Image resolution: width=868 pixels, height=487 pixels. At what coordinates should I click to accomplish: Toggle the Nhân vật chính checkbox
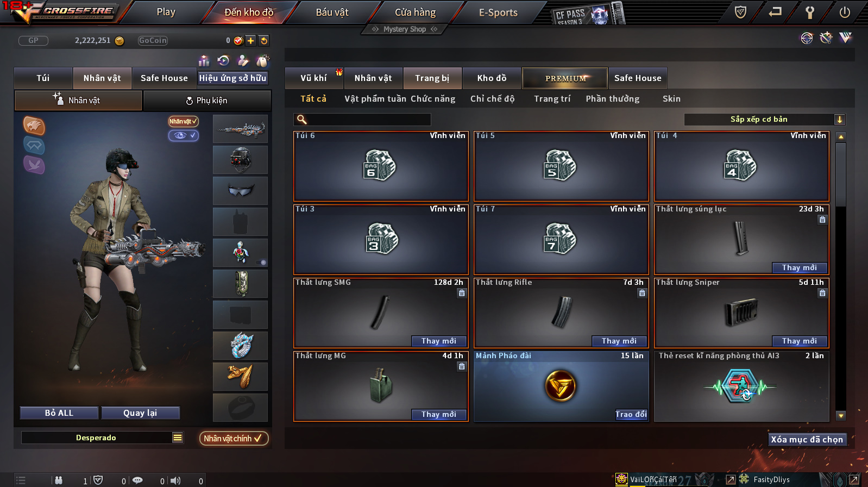(x=234, y=438)
